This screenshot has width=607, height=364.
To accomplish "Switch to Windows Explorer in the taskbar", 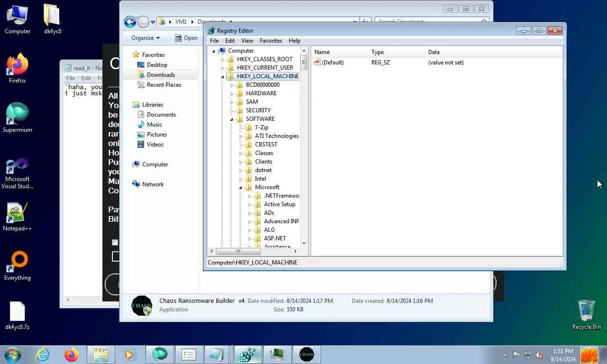I will click(x=101, y=355).
